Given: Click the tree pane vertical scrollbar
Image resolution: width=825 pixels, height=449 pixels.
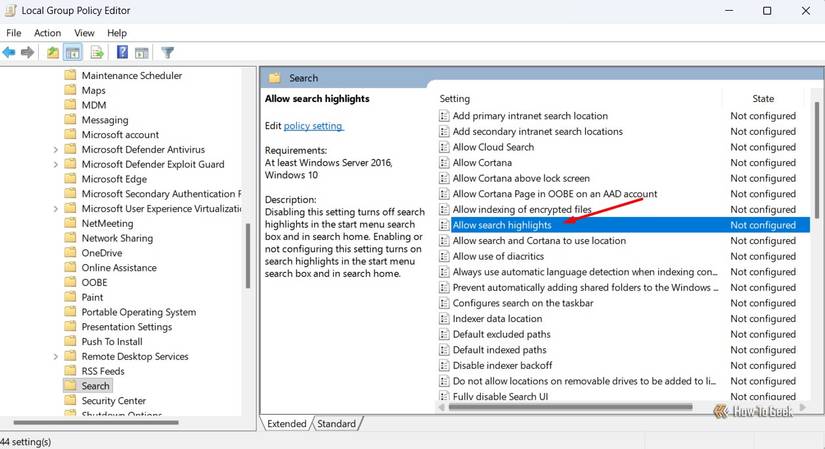Looking at the screenshot, I should 248,256.
